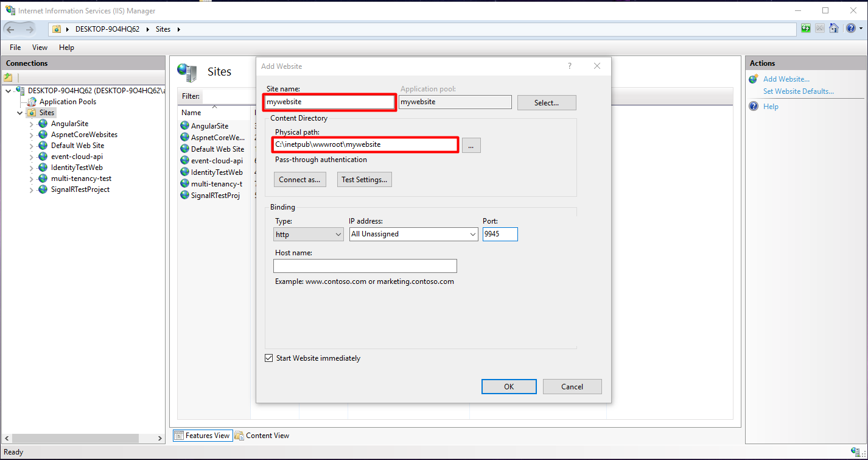Expand the SignalRTestProject tree node
Screen dimensions: 868x460
pyautogui.click(x=32, y=189)
